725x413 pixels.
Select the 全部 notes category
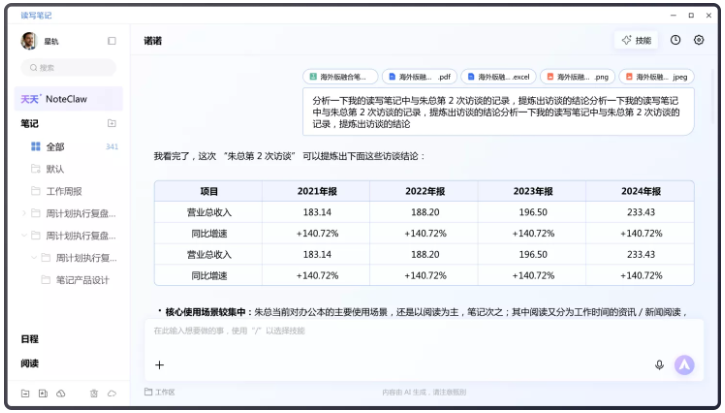tap(68, 147)
